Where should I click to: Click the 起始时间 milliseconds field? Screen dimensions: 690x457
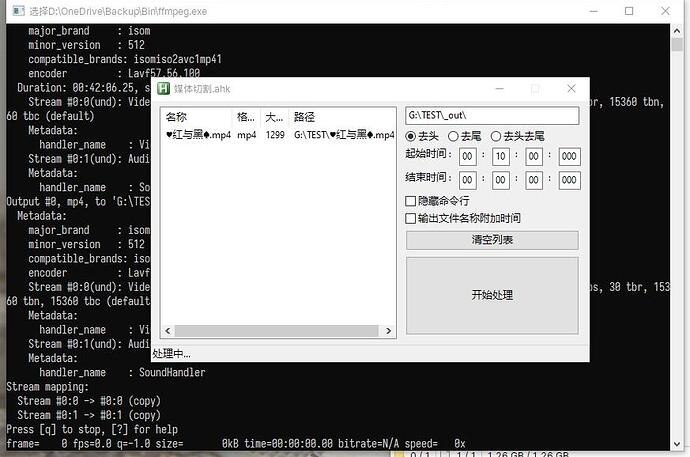tap(569, 156)
